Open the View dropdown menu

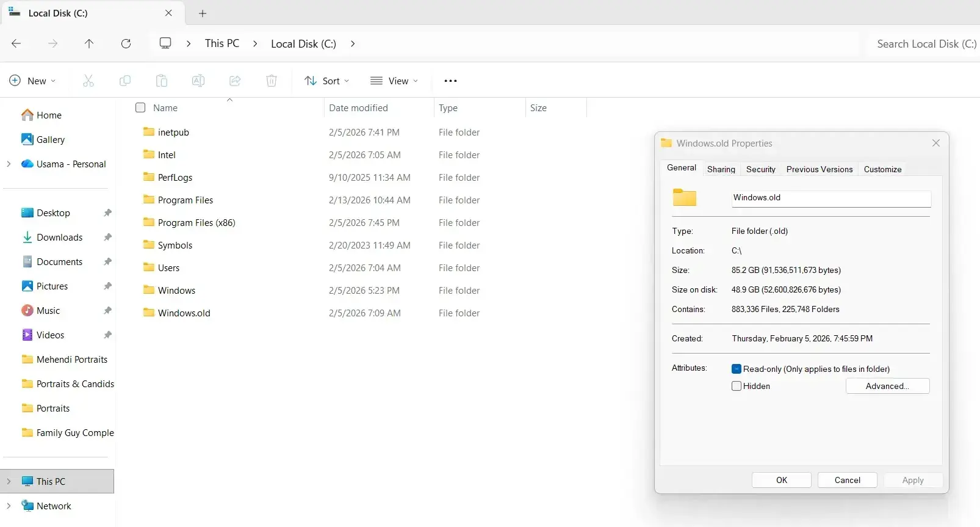pyautogui.click(x=394, y=81)
